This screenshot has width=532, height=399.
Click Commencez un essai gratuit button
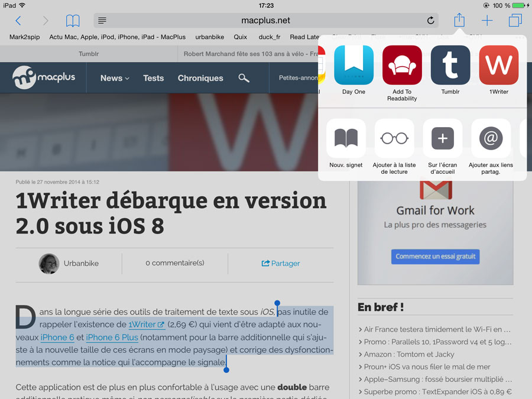435,257
